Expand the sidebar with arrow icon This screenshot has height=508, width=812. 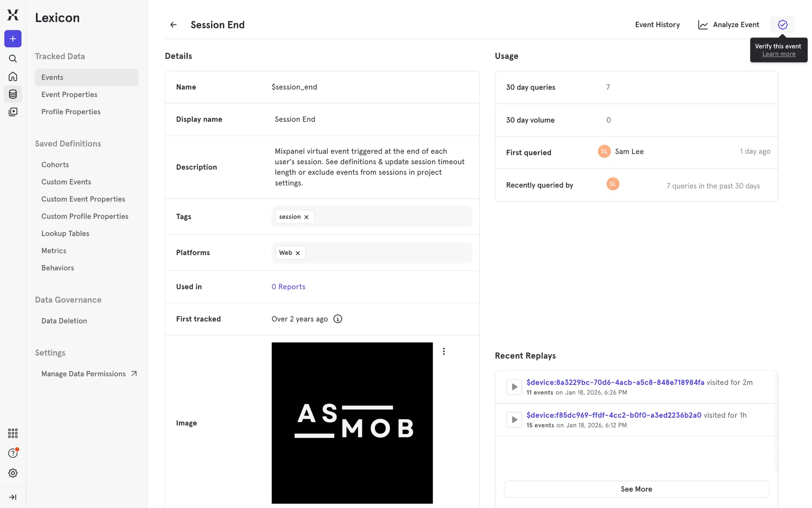click(13, 497)
